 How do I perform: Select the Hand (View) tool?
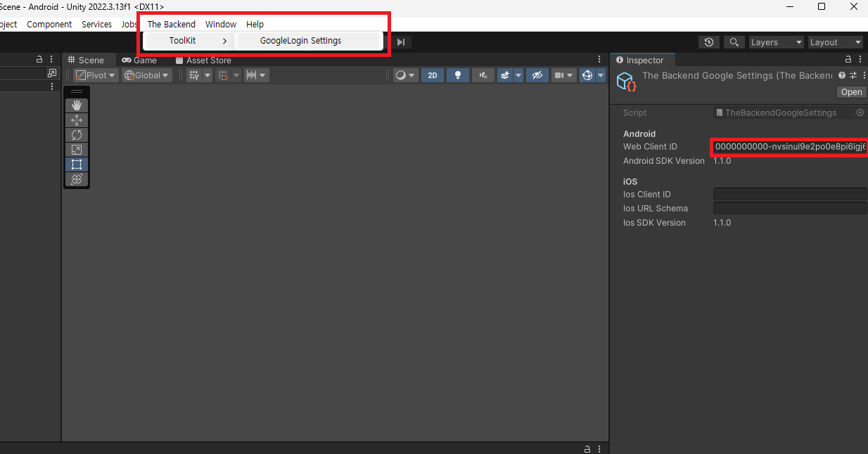(x=77, y=105)
